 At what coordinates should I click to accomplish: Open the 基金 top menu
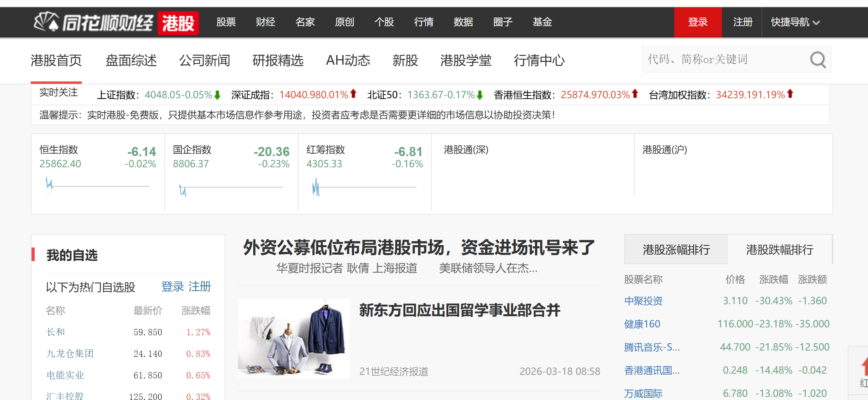542,22
